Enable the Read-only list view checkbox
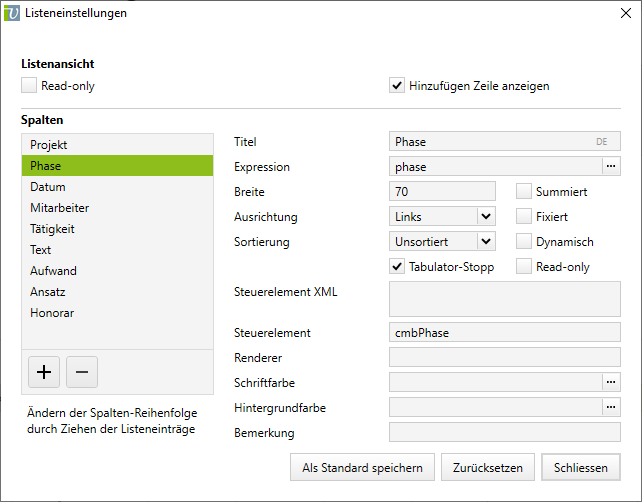Image resolution: width=642 pixels, height=502 pixels. pos(29,86)
